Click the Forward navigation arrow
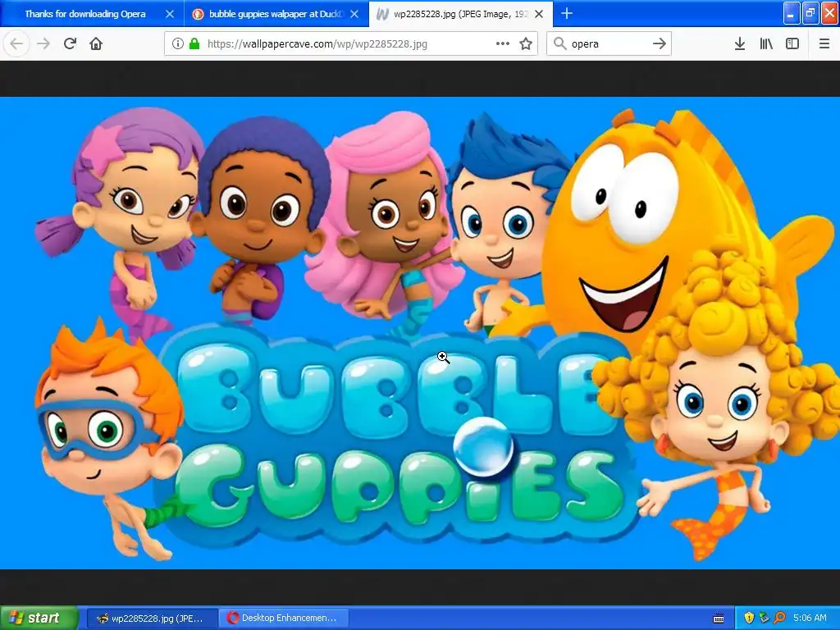The height and width of the screenshot is (630, 840). 43,44
